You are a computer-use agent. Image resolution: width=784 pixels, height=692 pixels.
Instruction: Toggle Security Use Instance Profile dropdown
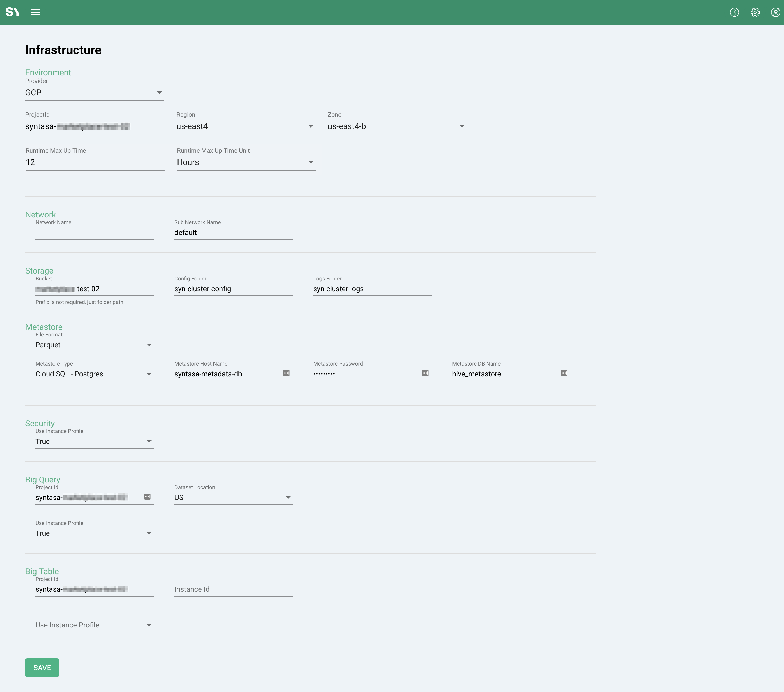[x=94, y=442]
